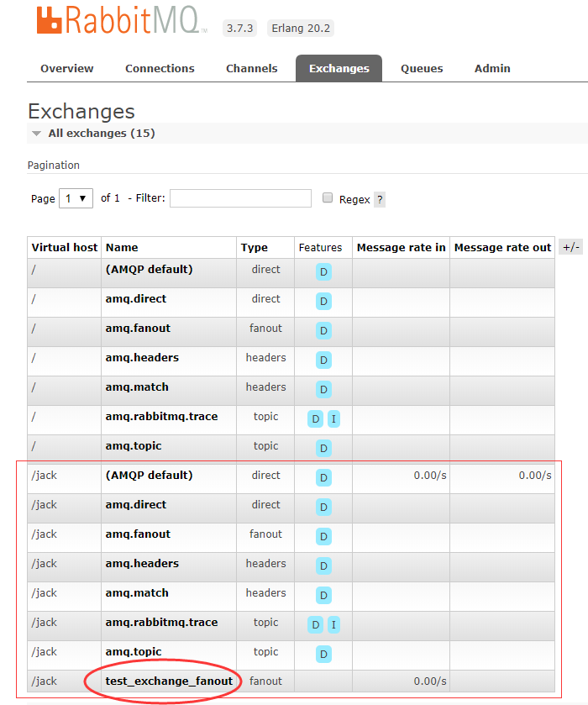Click the I badge on /jack amq.rabbitmq.trace row
The width and height of the screenshot is (588, 705).
tap(333, 625)
